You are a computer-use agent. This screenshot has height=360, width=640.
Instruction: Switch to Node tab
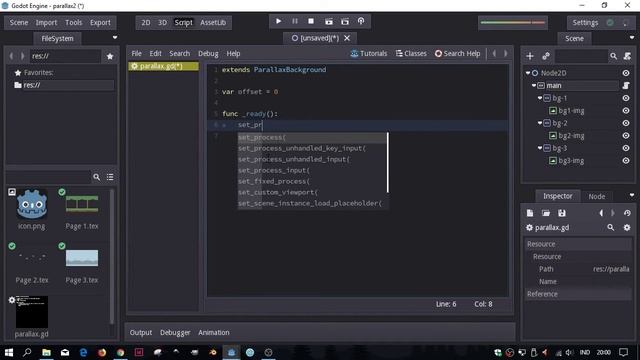click(x=597, y=196)
